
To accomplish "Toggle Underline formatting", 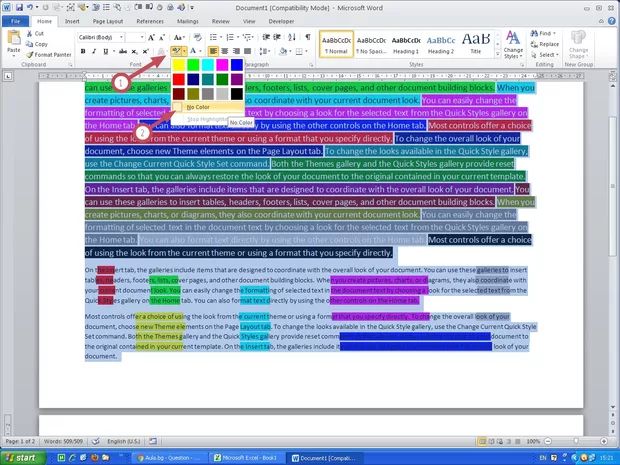I will (x=106, y=51).
